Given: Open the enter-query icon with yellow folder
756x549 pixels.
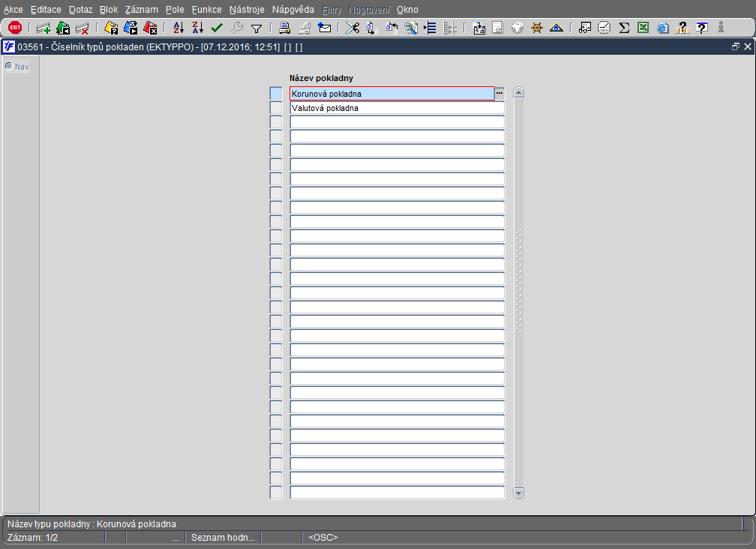Looking at the screenshot, I should pyautogui.click(x=111, y=28).
